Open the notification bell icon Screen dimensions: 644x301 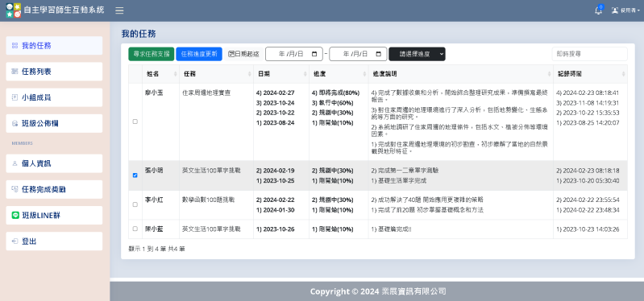pyautogui.click(x=598, y=10)
